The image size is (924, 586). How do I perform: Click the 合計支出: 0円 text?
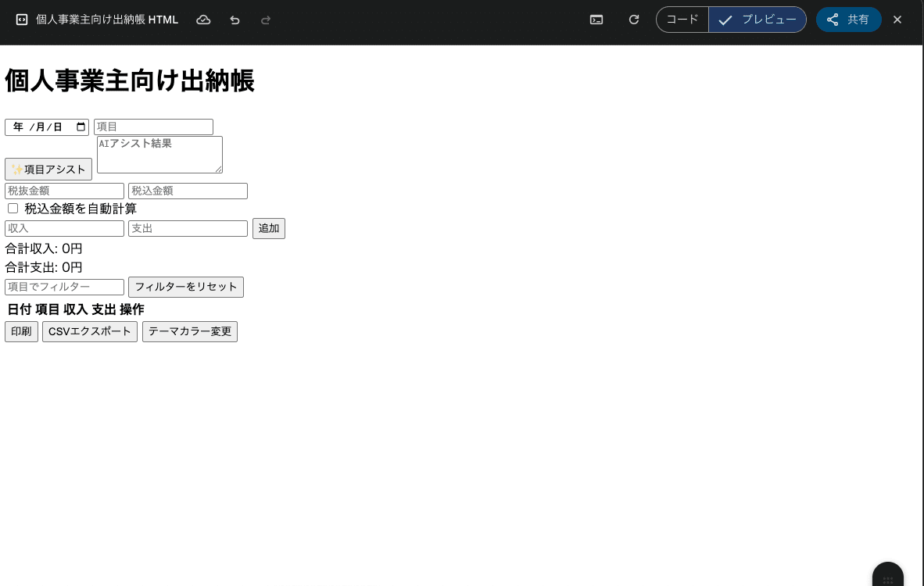[44, 267]
